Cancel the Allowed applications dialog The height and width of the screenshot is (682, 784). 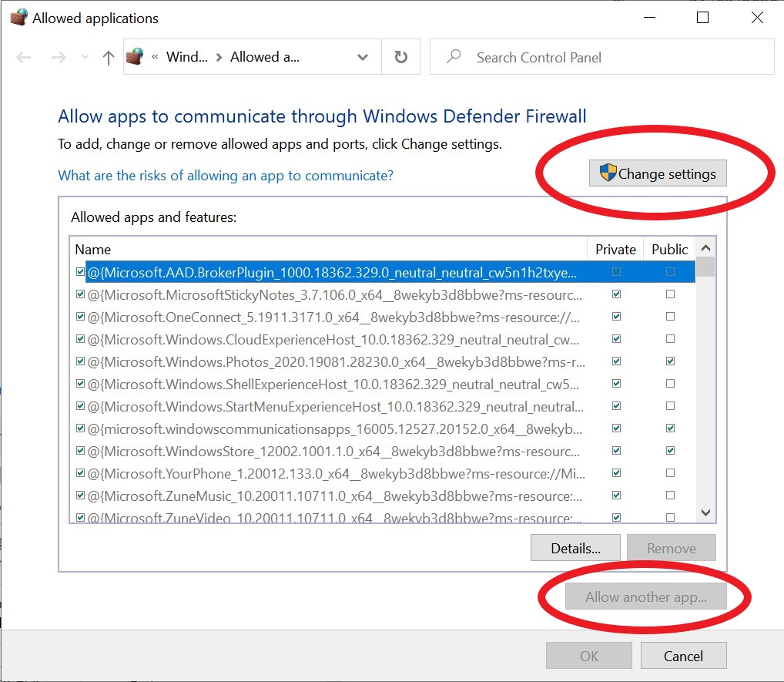[x=684, y=656]
